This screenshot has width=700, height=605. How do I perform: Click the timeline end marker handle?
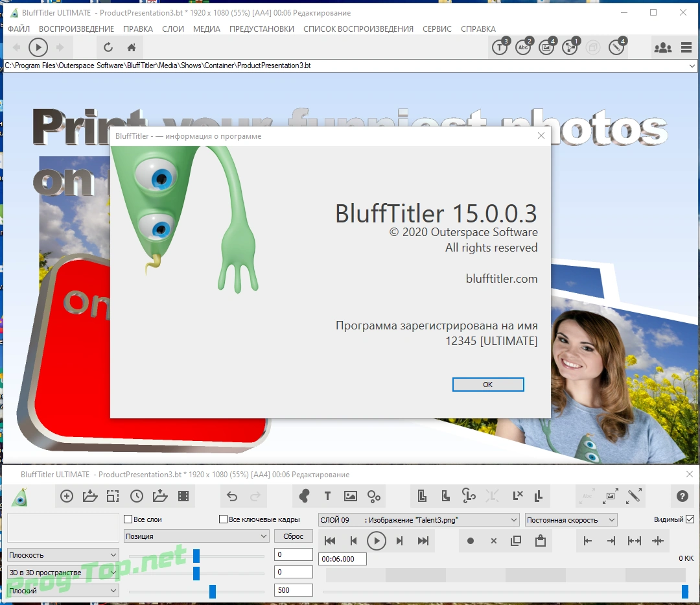coord(685,591)
